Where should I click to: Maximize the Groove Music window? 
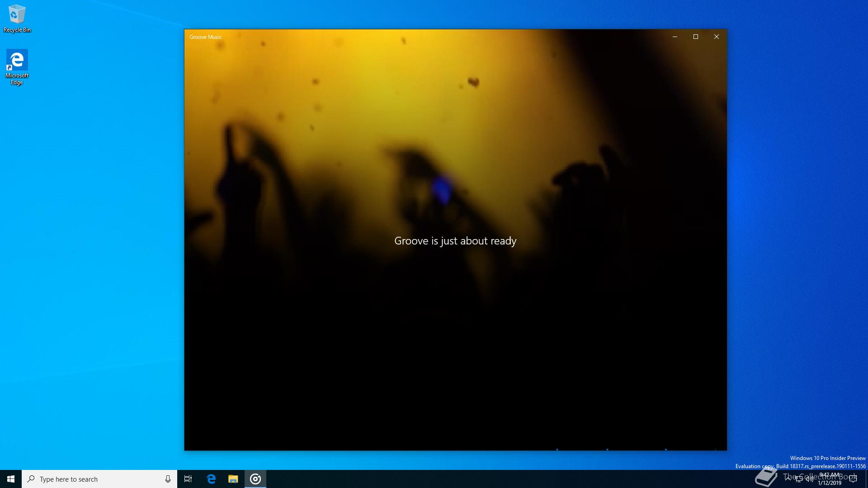tap(696, 37)
